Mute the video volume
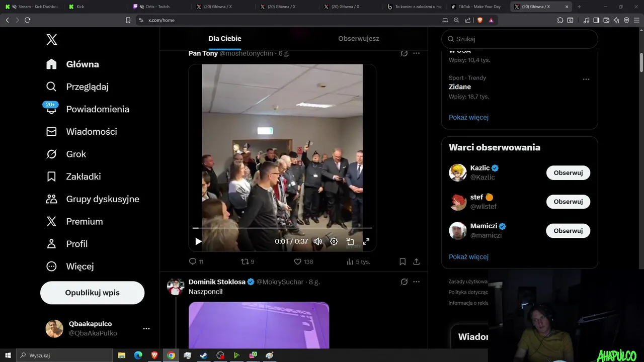Image resolution: width=644 pixels, height=362 pixels. [318, 241]
